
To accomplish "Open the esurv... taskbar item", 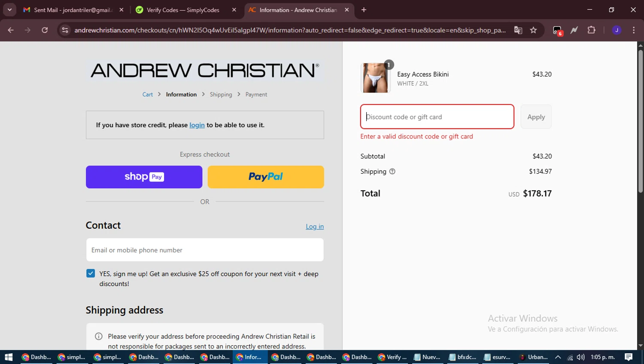I will coord(497,357).
